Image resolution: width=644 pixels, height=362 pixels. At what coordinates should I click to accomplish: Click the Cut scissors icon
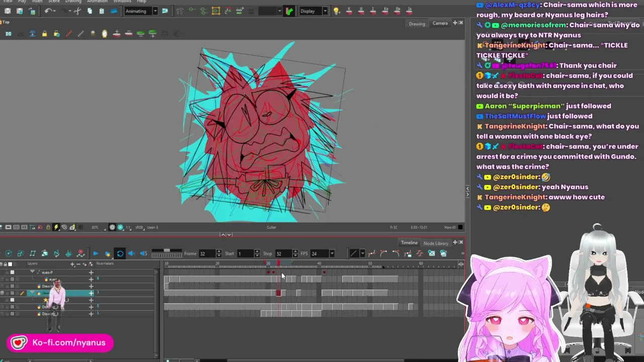click(77, 11)
